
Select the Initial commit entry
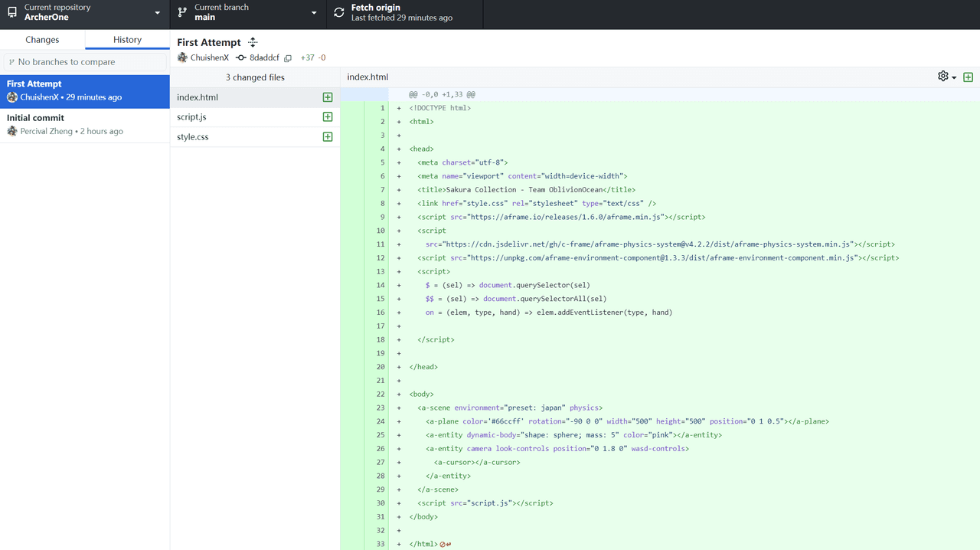coord(84,124)
